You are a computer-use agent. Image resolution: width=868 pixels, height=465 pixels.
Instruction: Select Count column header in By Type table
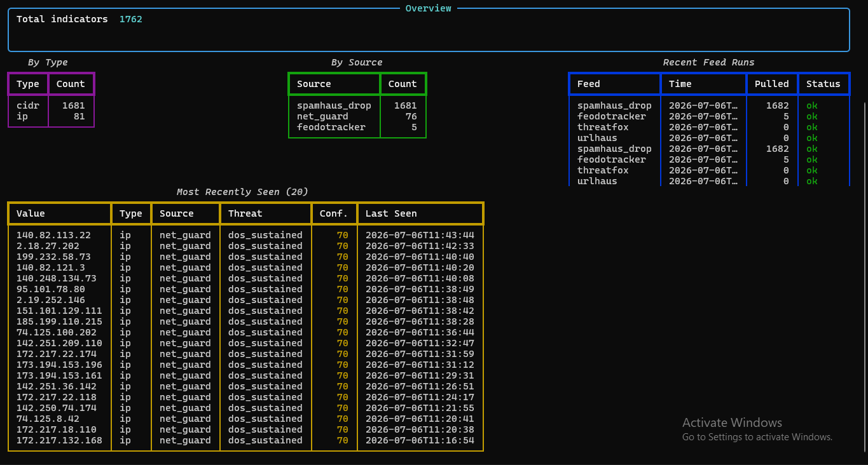tap(71, 84)
